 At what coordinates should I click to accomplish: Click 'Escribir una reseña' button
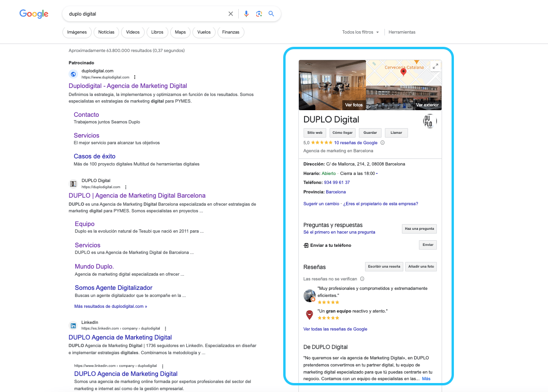tap(384, 267)
